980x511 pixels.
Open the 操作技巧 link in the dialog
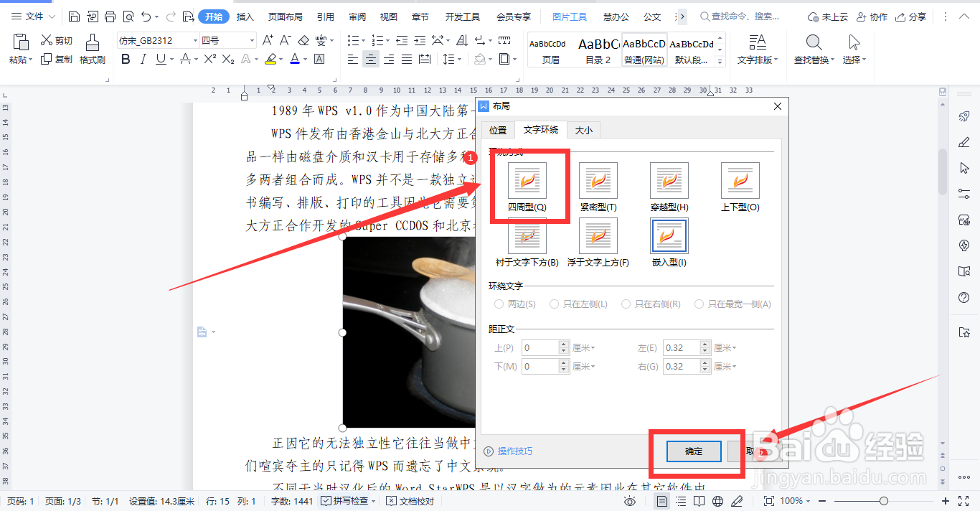(x=514, y=451)
